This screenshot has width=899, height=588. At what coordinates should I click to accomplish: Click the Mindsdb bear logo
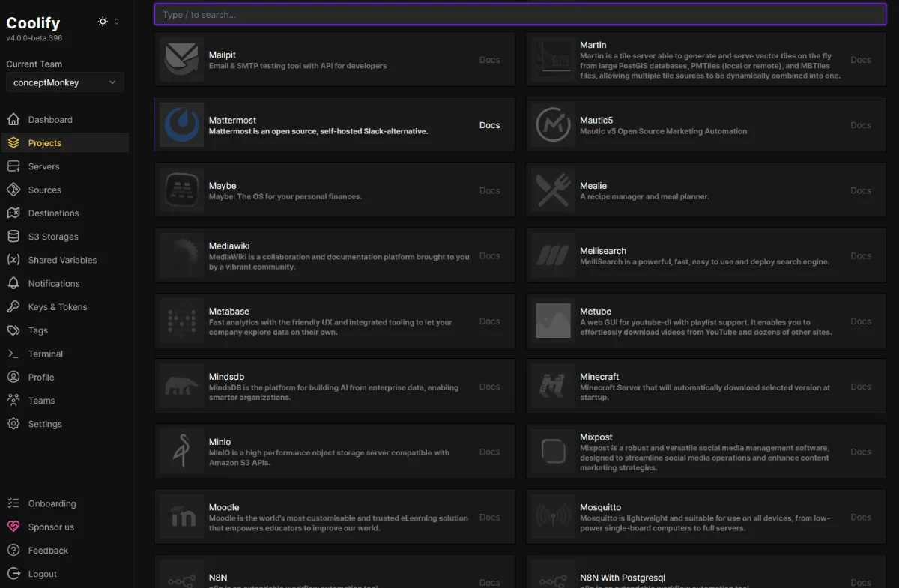181,387
